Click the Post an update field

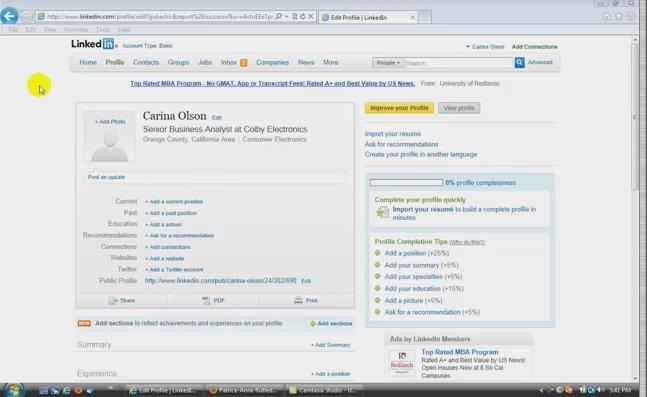coord(215,177)
